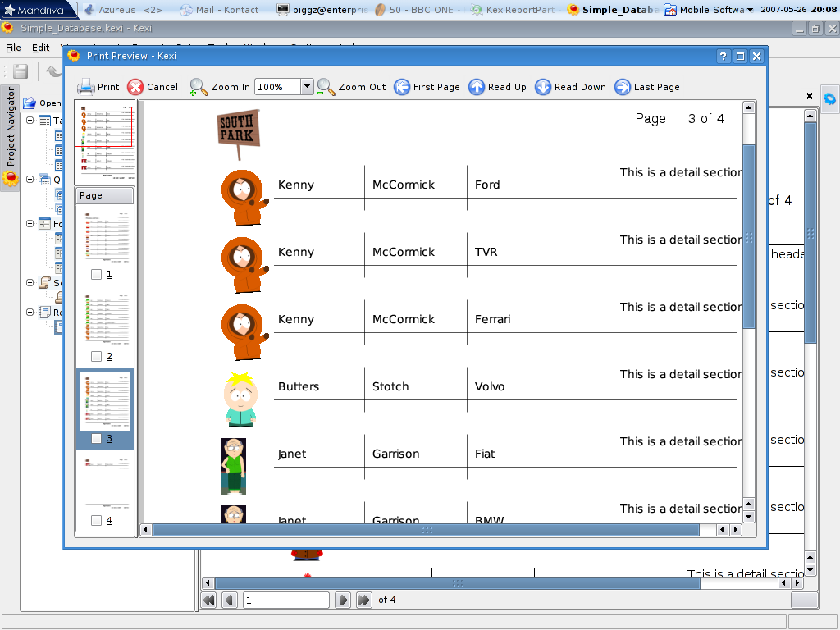This screenshot has height=630, width=840.
Task: Click the Reports group icon in project tree
Action: point(45,313)
